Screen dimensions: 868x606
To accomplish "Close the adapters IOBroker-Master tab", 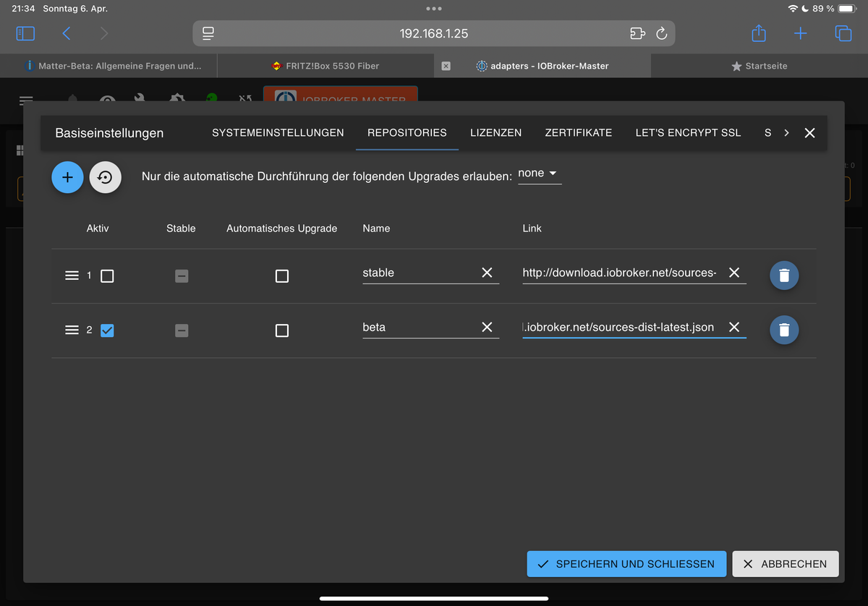I will (446, 66).
